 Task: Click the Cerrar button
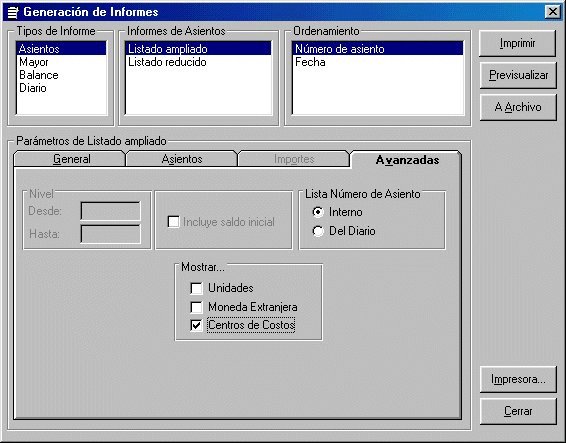click(x=518, y=411)
